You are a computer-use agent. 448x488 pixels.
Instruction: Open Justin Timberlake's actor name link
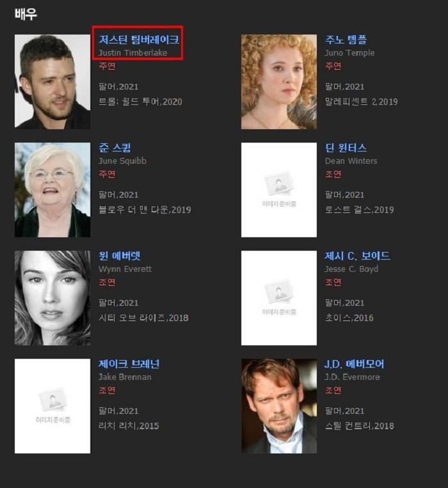click(x=139, y=40)
